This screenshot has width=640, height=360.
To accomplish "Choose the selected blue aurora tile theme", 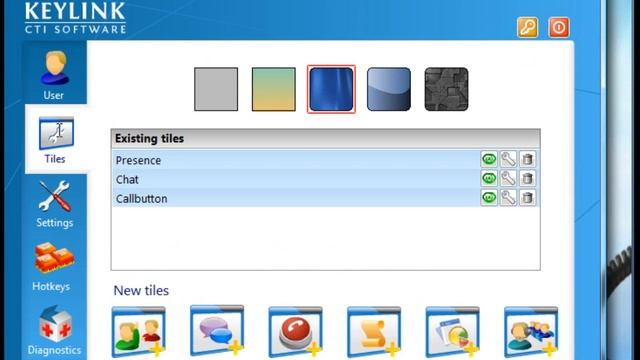I will pyautogui.click(x=331, y=89).
